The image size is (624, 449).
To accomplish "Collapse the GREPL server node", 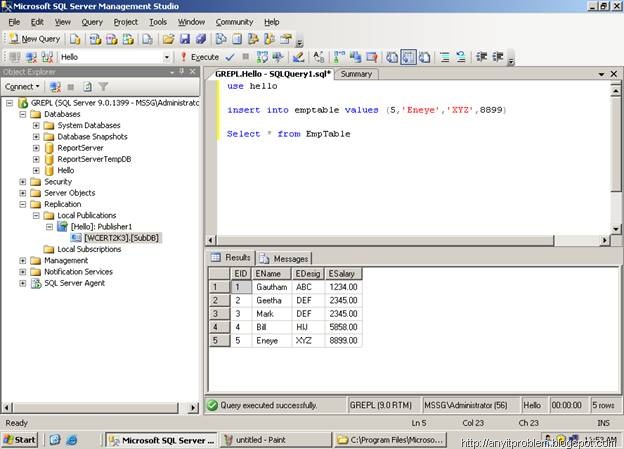I will tap(9, 103).
